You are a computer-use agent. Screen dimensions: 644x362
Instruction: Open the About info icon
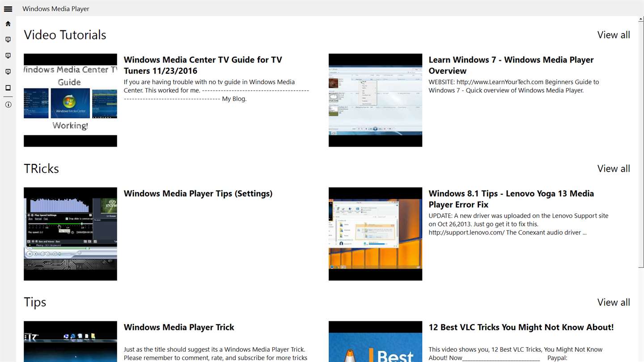point(8,105)
